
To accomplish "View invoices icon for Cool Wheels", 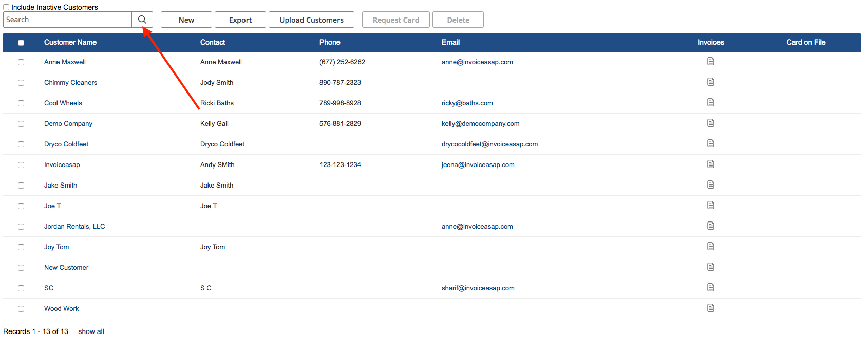I will click(710, 103).
